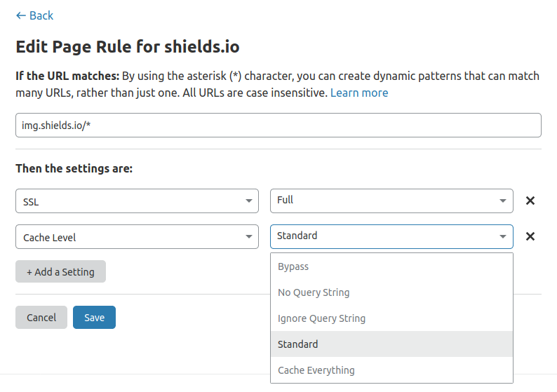Open the Learn more link
The height and width of the screenshot is (392, 557).
tap(359, 93)
